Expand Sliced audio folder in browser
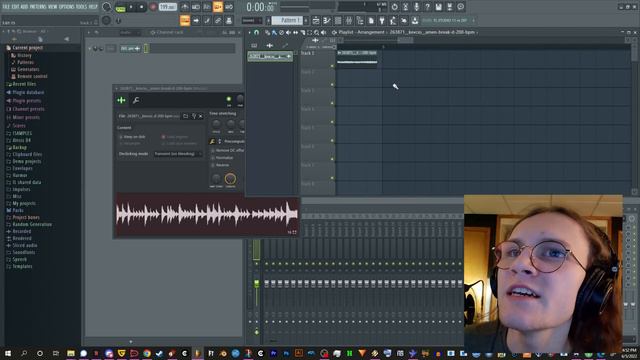The height and width of the screenshot is (360, 640). click(24, 246)
